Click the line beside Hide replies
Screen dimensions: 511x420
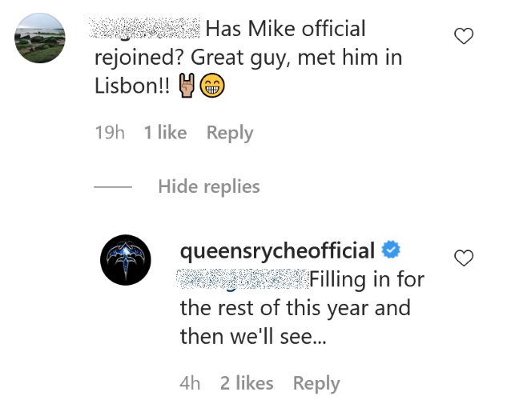[113, 187]
